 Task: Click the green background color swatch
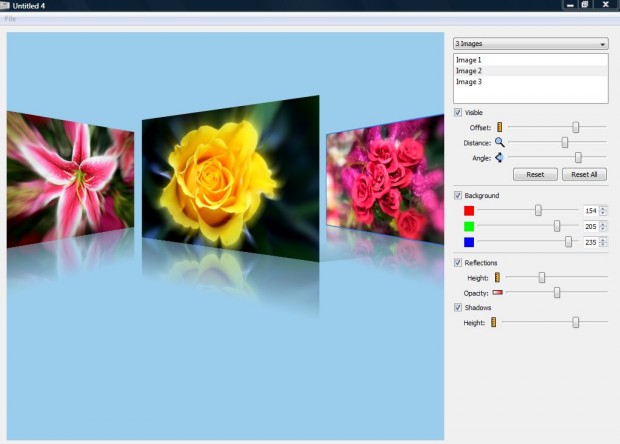[469, 227]
